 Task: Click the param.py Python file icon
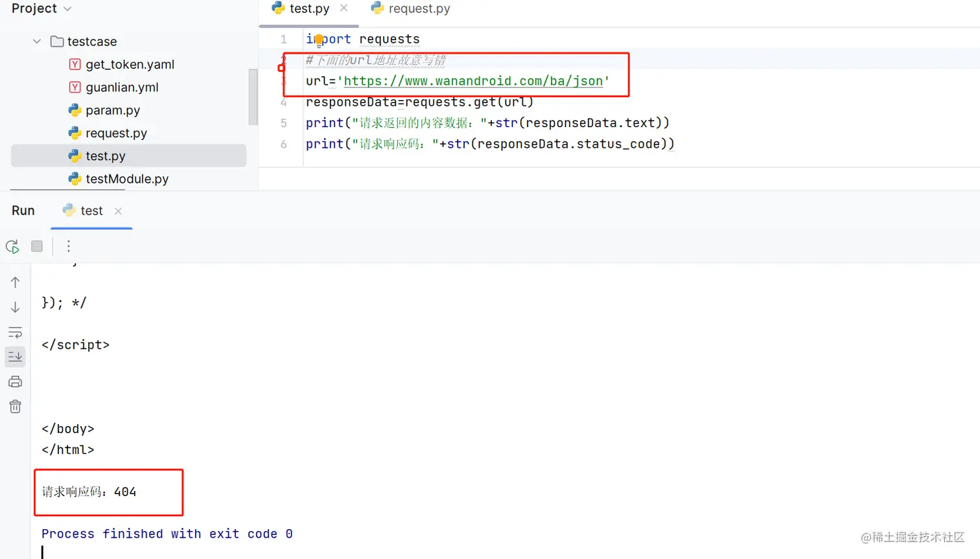tap(75, 110)
